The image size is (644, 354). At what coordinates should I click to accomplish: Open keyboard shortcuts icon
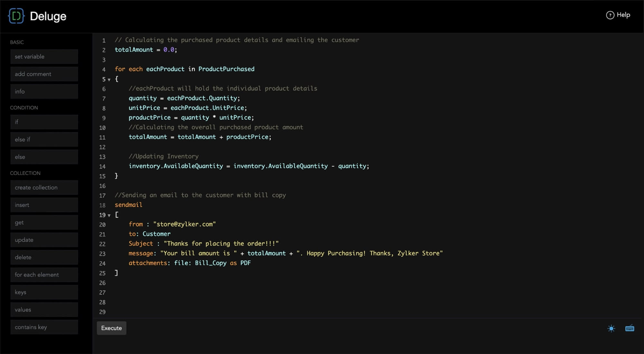tap(630, 328)
